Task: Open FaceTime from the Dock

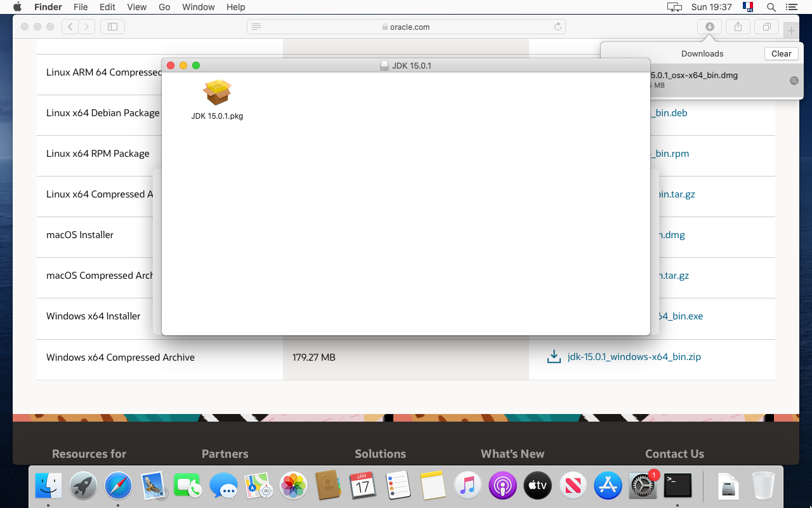Action: (x=188, y=486)
